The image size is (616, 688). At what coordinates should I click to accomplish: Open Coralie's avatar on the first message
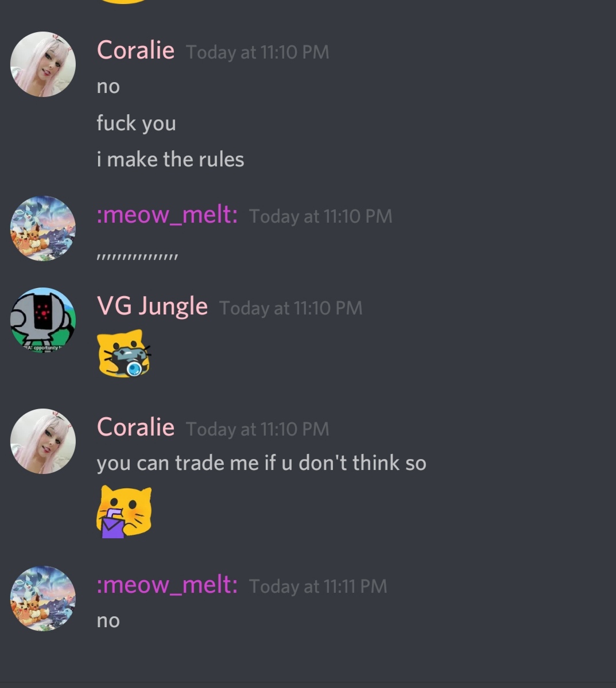click(43, 64)
